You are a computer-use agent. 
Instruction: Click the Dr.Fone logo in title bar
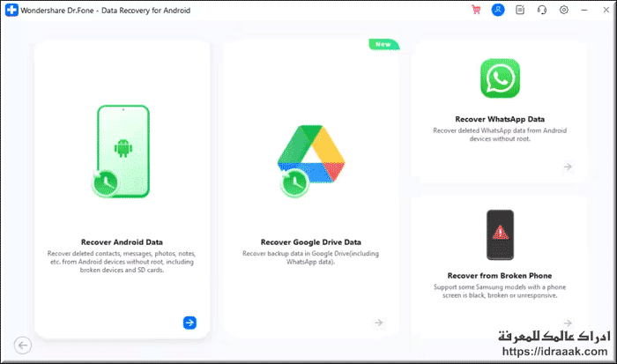[11, 11]
